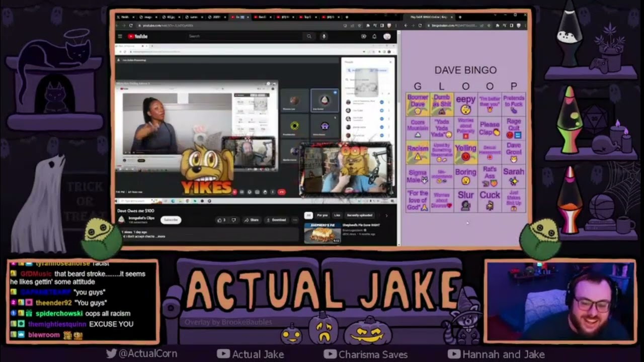Select the All filter chip

click(308, 215)
